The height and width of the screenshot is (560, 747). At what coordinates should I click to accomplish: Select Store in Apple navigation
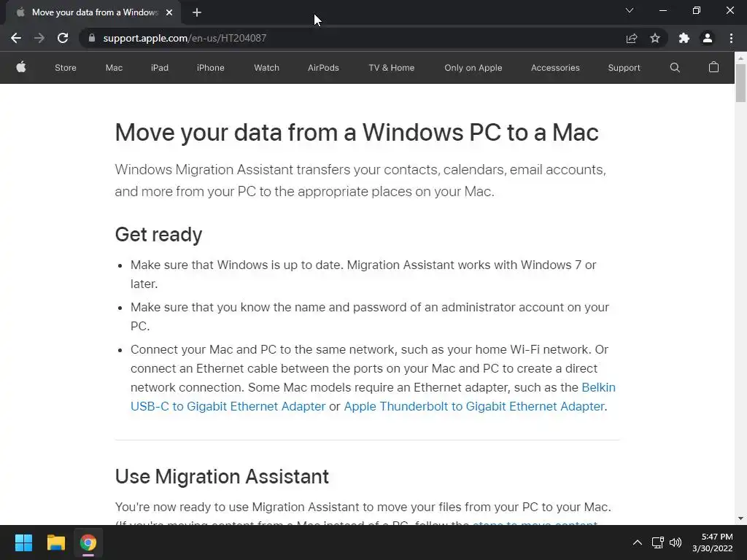click(x=66, y=68)
